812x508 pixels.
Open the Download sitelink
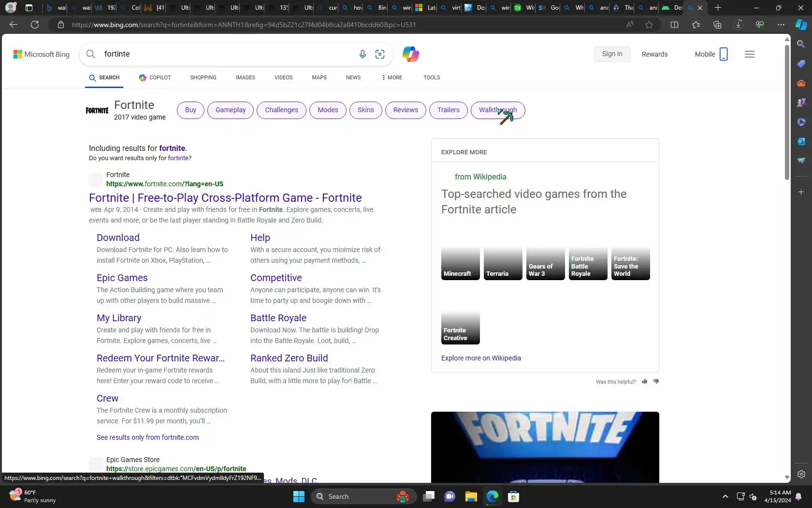pos(118,238)
